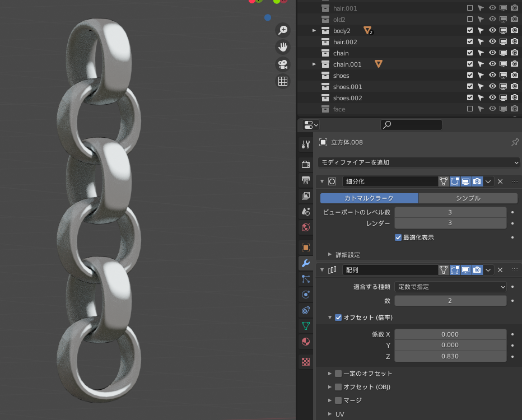Toggle pin icon next to 立方体.008
The width and height of the screenshot is (522, 420).
pos(515,142)
